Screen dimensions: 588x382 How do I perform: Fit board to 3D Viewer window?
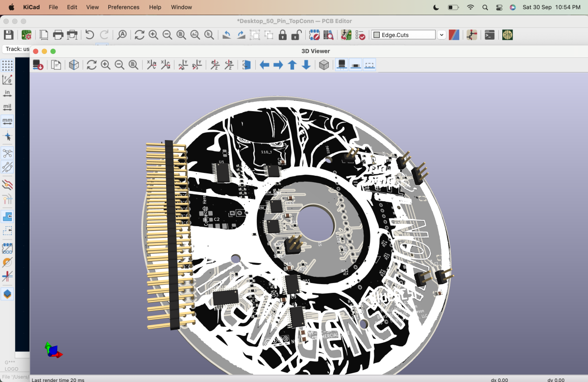(x=133, y=65)
